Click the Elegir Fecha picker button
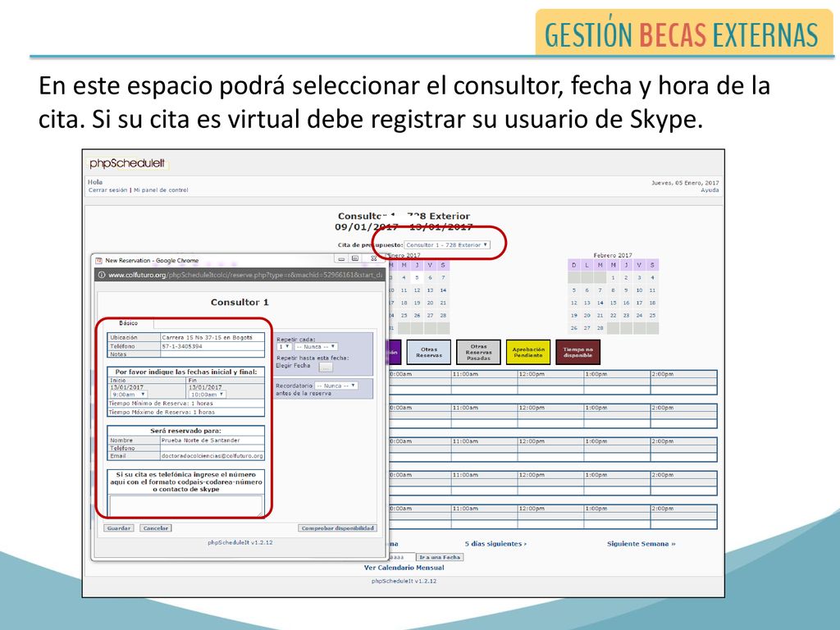The width and height of the screenshot is (840, 630). 325,367
